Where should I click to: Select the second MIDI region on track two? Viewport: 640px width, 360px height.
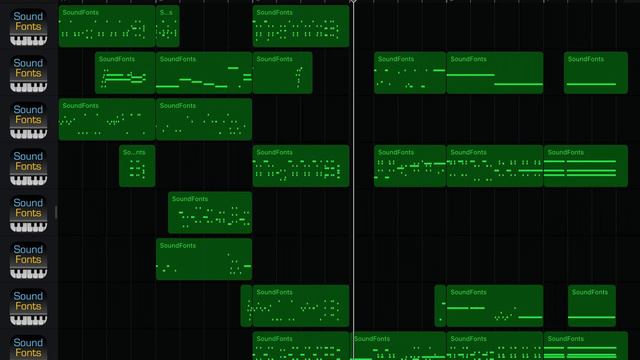coord(204,73)
